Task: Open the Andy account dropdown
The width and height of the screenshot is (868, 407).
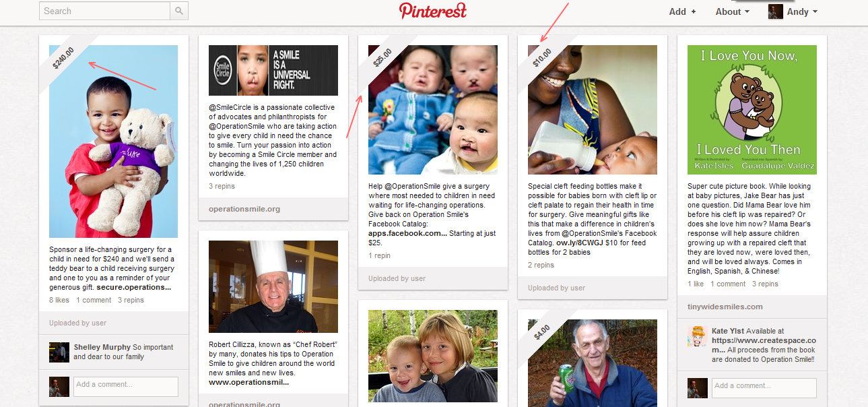Action: pyautogui.click(x=802, y=11)
